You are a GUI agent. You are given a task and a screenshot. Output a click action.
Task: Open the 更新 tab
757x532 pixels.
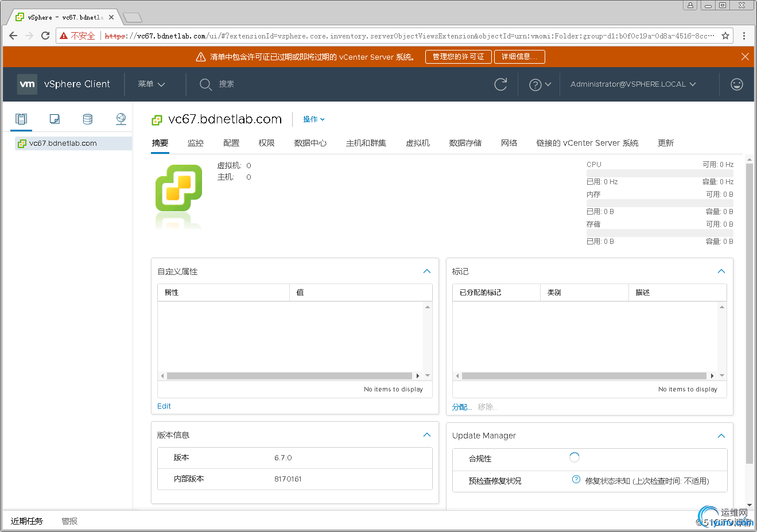(x=666, y=143)
